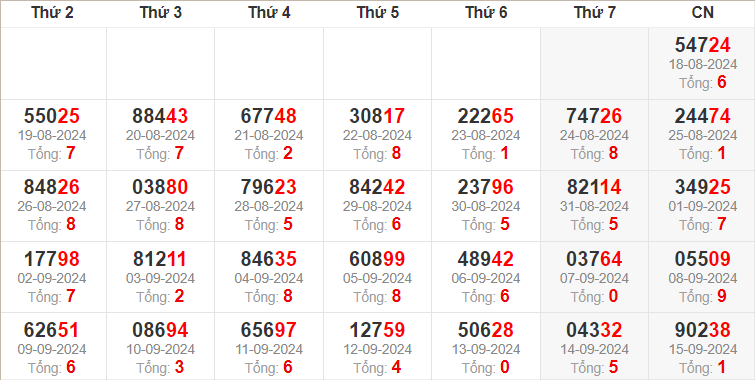755x380 pixels.
Task: Click the 22-08-2024 date text
Action: pos(377,135)
